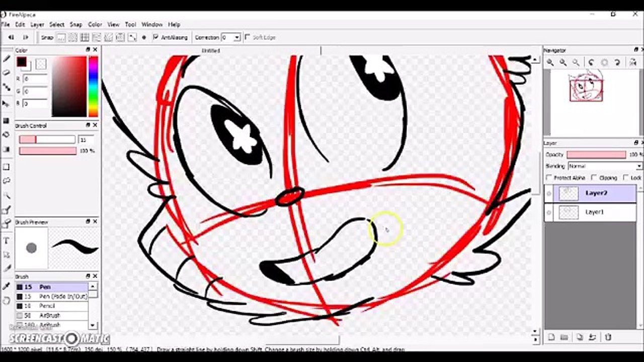The width and height of the screenshot is (644, 362).
Task: Flip view using Navigator's last icon
Action: click(x=632, y=62)
